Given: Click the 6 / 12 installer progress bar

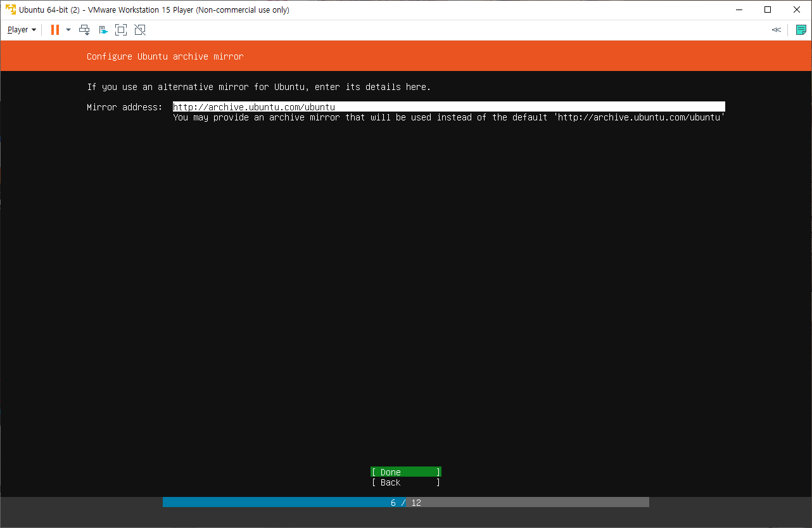Looking at the screenshot, I should pyautogui.click(x=406, y=502).
